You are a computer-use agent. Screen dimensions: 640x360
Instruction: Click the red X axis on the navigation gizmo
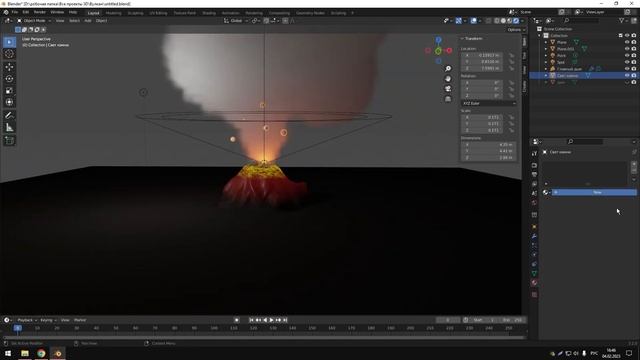(449, 51)
